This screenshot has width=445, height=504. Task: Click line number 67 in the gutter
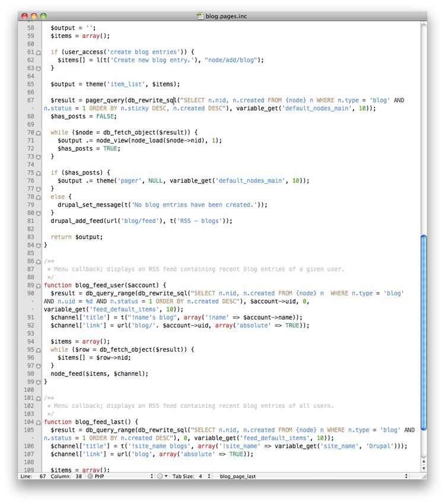pyautogui.click(x=30, y=100)
